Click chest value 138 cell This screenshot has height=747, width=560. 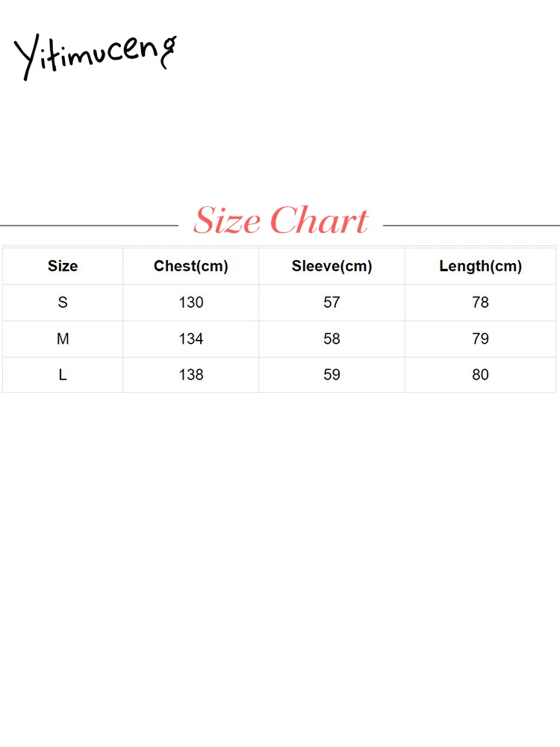(191, 375)
